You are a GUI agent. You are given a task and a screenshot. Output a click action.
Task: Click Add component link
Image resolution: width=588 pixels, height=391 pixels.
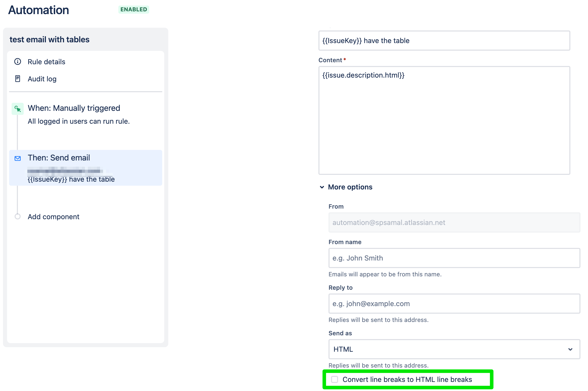click(x=53, y=217)
